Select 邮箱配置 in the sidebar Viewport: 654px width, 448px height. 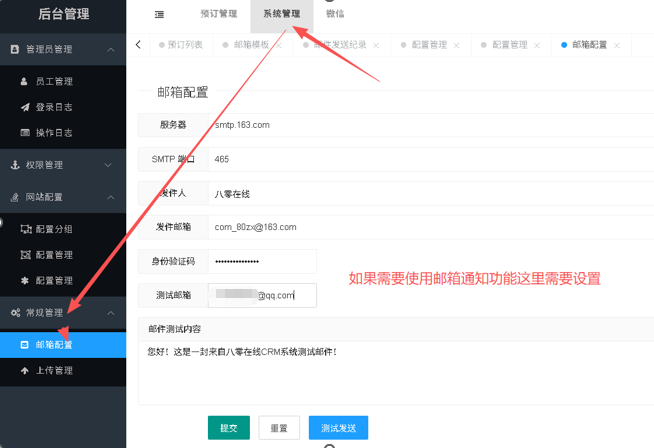53,345
